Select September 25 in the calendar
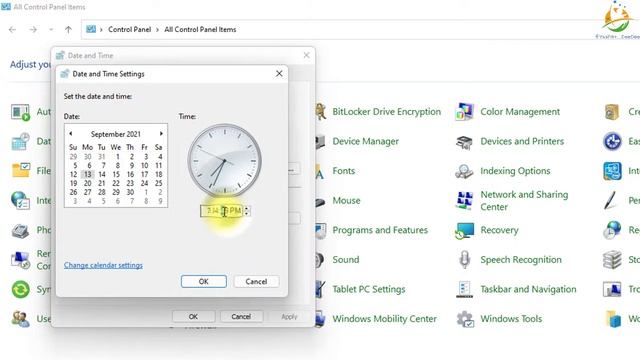The height and width of the screenshot is (360, 640). [159, 183]
